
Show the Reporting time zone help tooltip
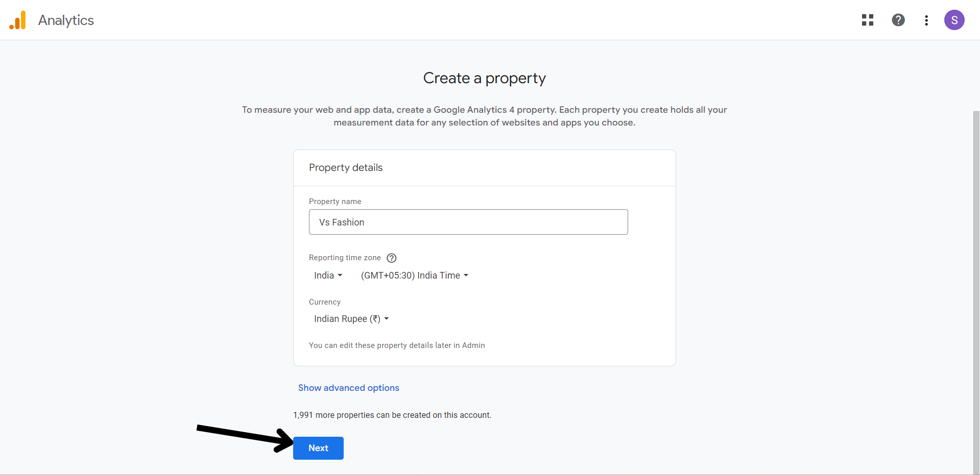(392, 258)
